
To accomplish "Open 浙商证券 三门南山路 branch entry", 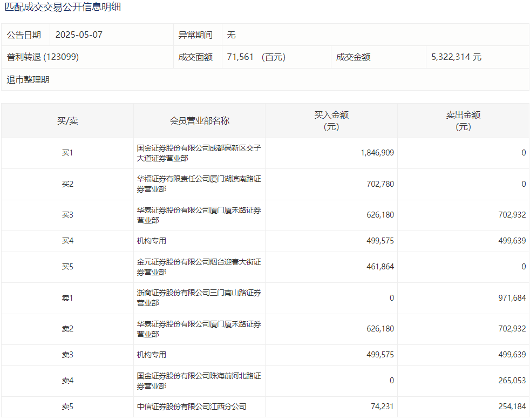I will (x=199, y=298).
